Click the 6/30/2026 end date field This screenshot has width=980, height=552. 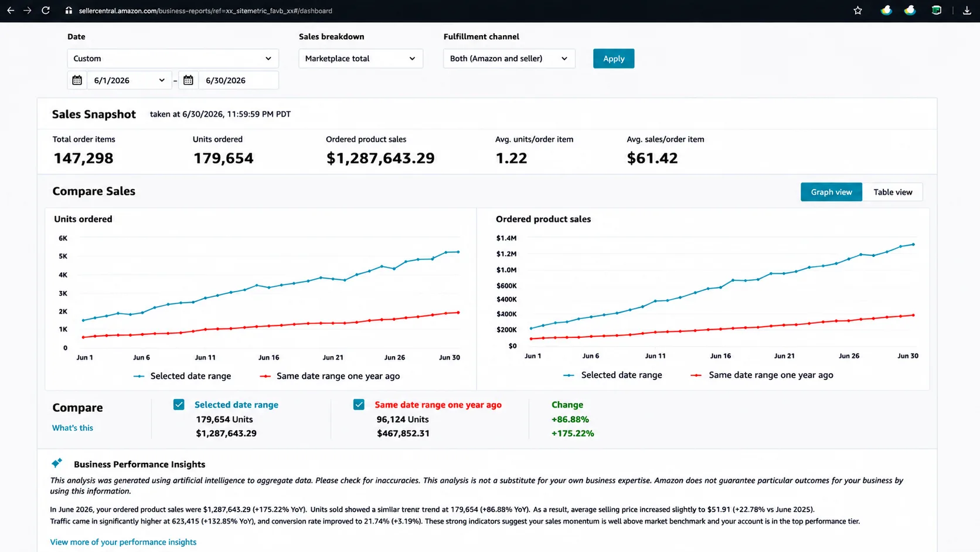pos(238,80)
